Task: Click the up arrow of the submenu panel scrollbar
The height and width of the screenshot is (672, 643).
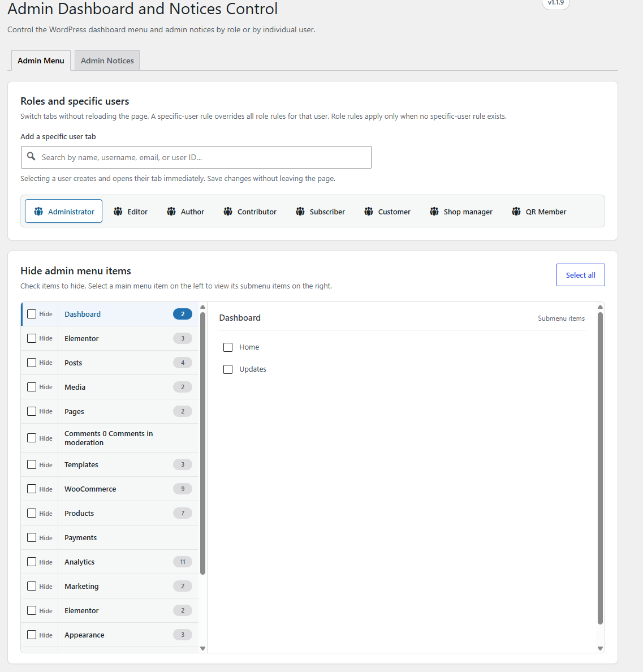Action: click(600, 307)
